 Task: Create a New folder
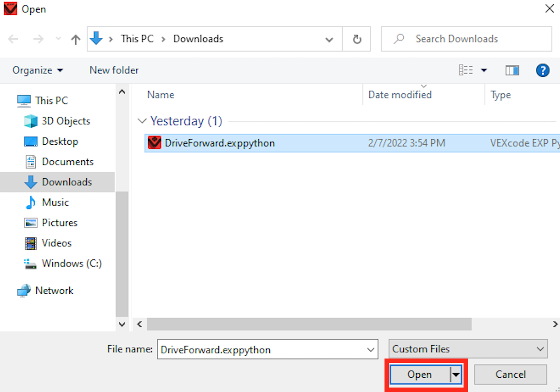pos(114,70)
